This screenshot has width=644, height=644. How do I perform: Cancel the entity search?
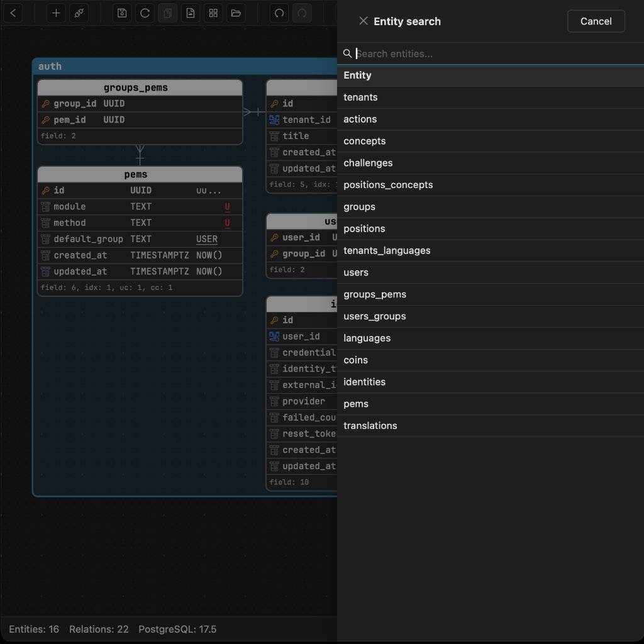596,21
